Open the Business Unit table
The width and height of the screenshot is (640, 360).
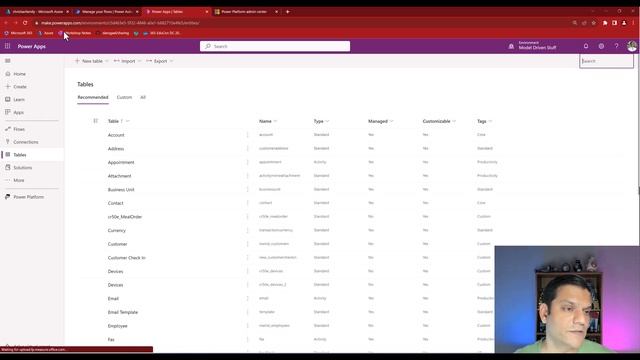point(121,190)
